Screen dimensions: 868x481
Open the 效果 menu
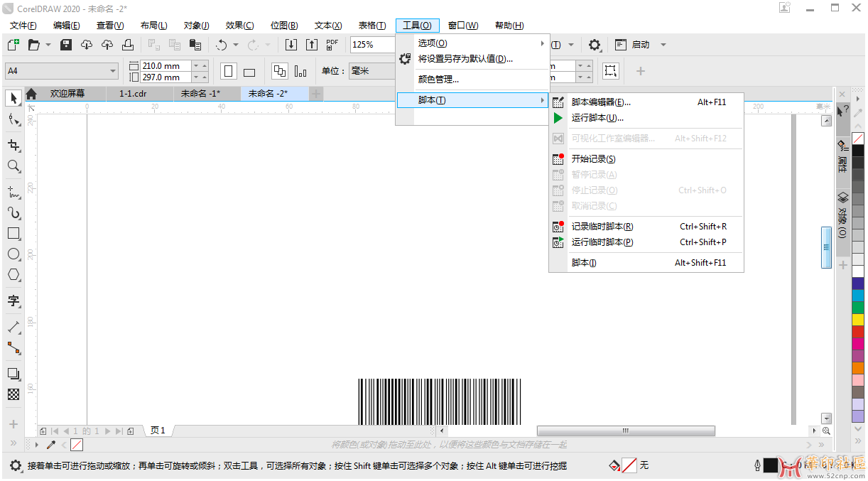239,26
